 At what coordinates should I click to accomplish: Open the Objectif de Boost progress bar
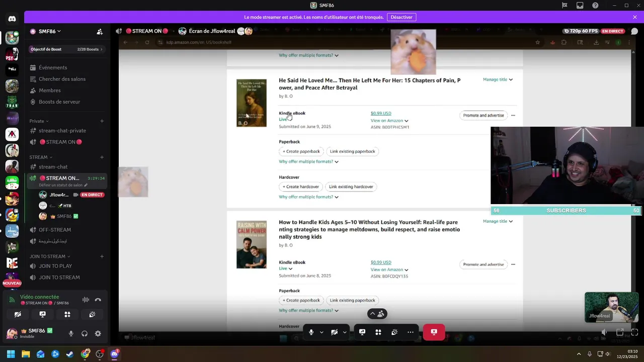(66, 49)
